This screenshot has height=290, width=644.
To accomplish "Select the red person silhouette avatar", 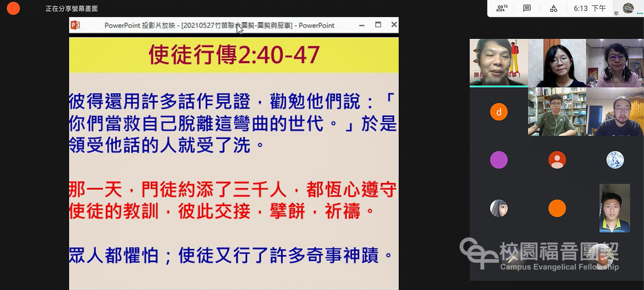I will point(557,160).
